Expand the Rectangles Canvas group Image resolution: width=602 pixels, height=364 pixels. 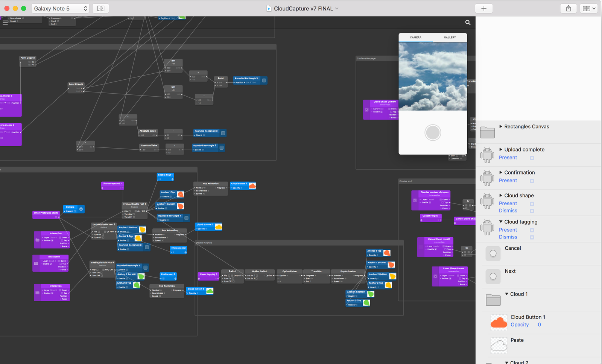tap(500, 127)
